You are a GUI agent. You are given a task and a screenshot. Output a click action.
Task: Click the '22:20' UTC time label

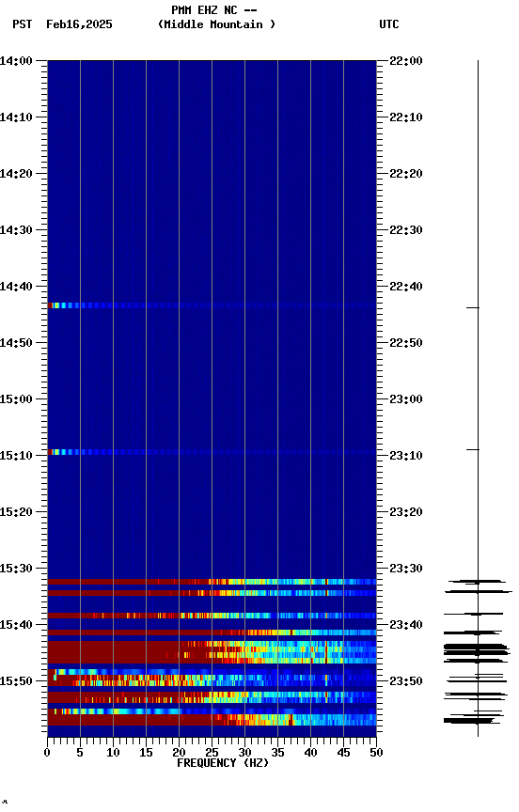click(406, 174)
